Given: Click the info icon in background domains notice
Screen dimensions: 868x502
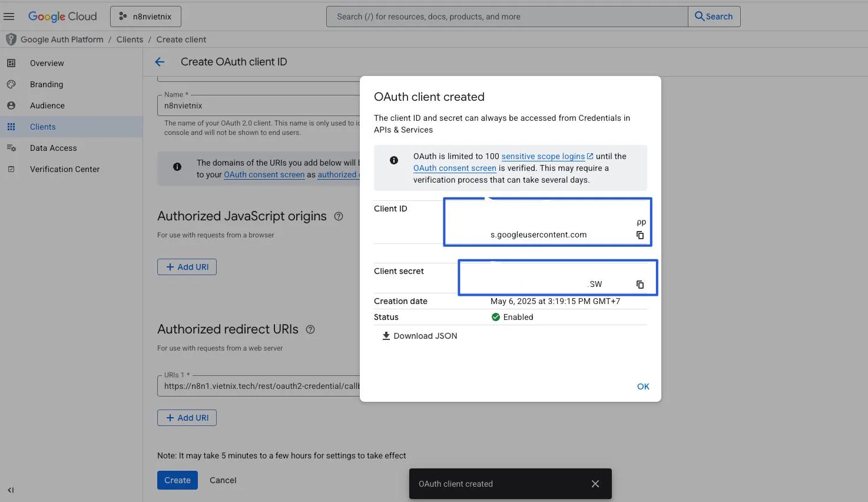Looking at the screenshot, I should (x=177, y=167).
